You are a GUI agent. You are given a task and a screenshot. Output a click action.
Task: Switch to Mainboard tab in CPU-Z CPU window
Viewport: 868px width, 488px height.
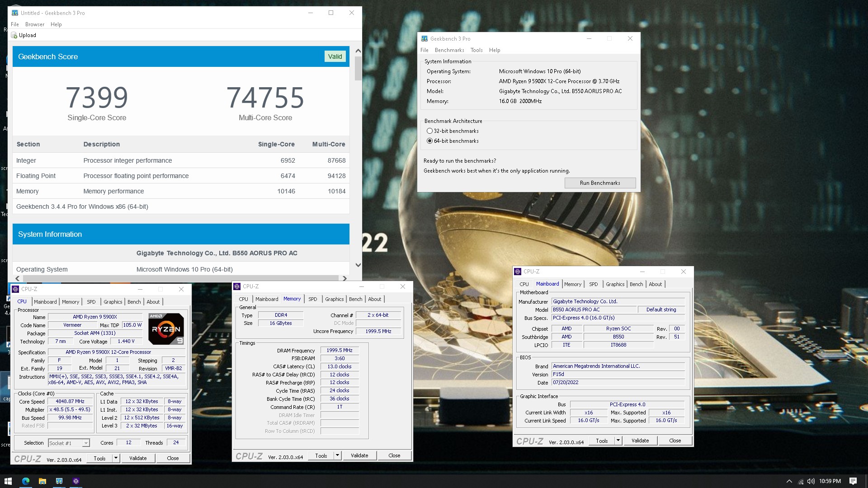coord(45,302)
